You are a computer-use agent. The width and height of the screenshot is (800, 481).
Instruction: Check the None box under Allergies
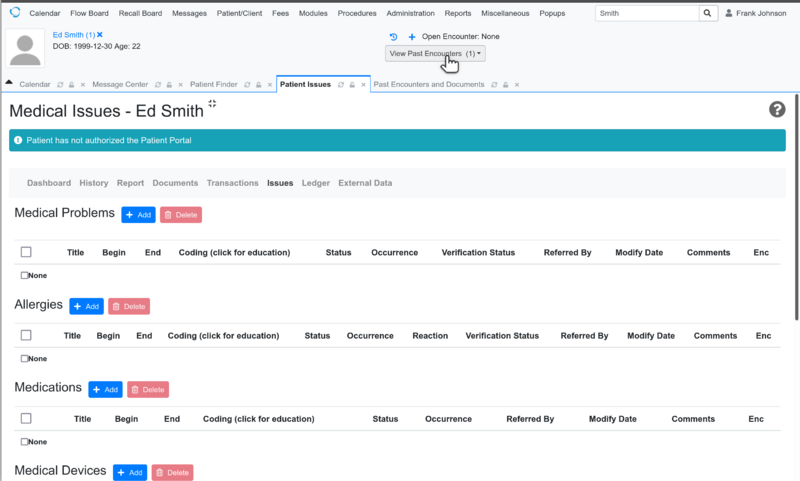(x=24, y=359)
